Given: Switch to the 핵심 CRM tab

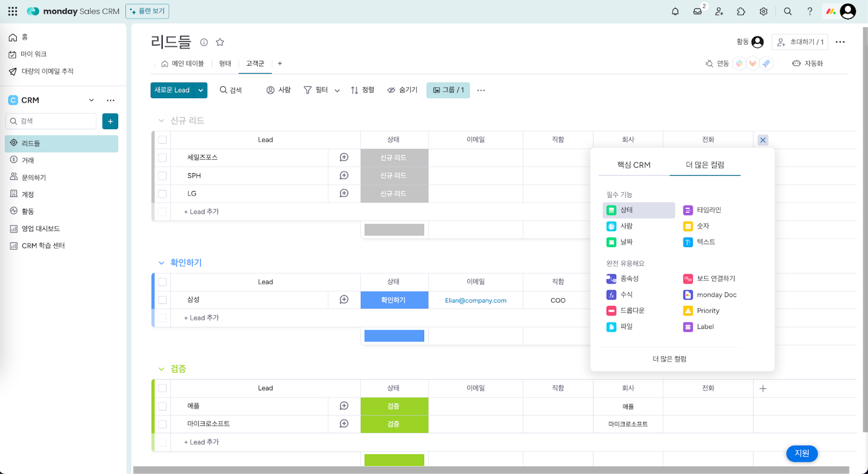Looking at the screenshot, I should pos(634,165).
